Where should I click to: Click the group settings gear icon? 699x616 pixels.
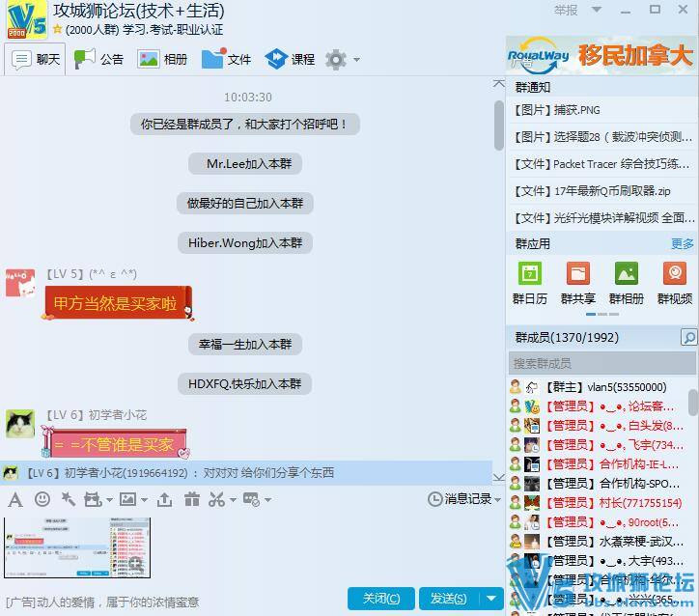pyautogui.click(x=336, y=59)
